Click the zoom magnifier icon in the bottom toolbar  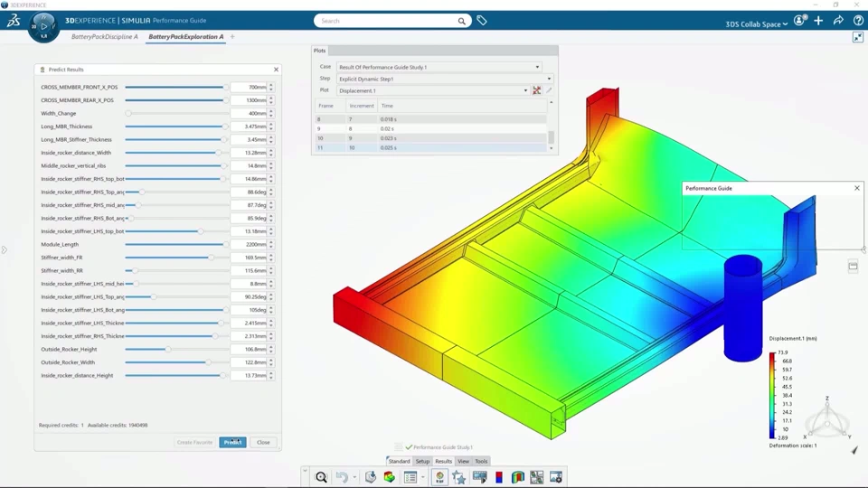point(321,477)
